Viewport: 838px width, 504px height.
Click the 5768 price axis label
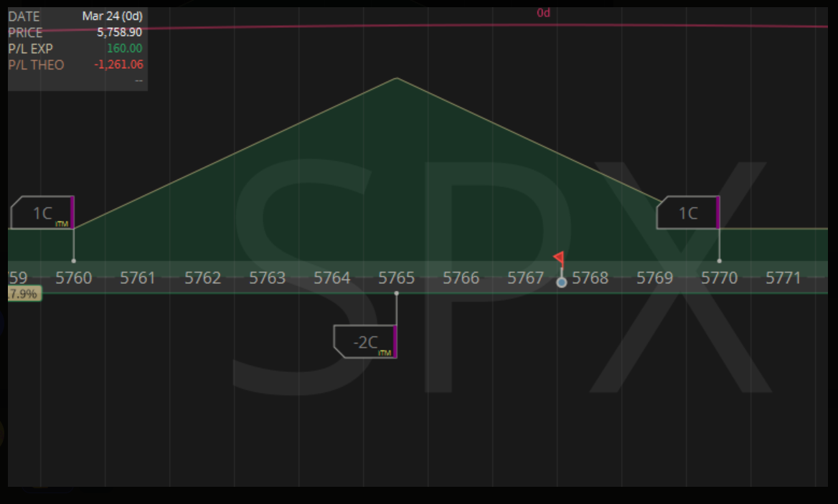(590, 277)
